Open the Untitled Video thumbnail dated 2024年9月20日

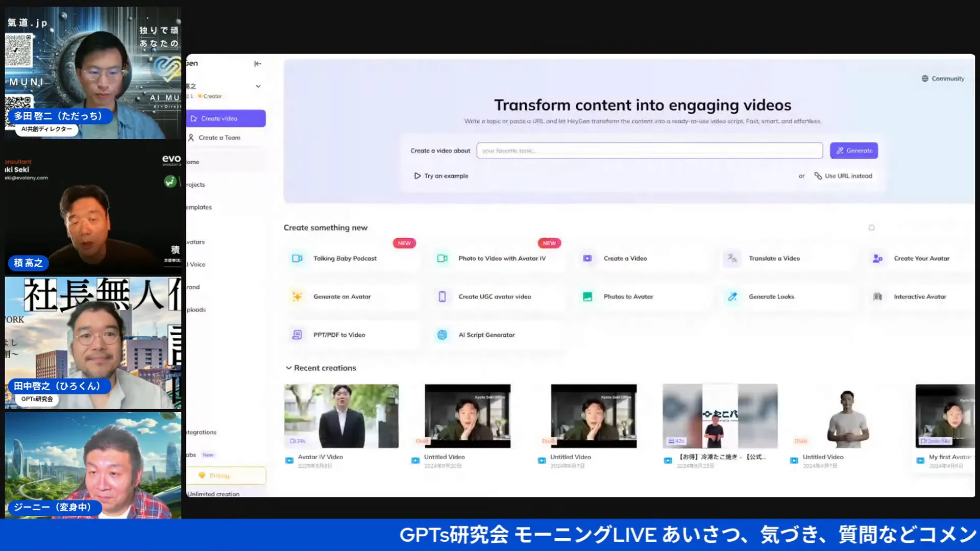coord(468,416)
